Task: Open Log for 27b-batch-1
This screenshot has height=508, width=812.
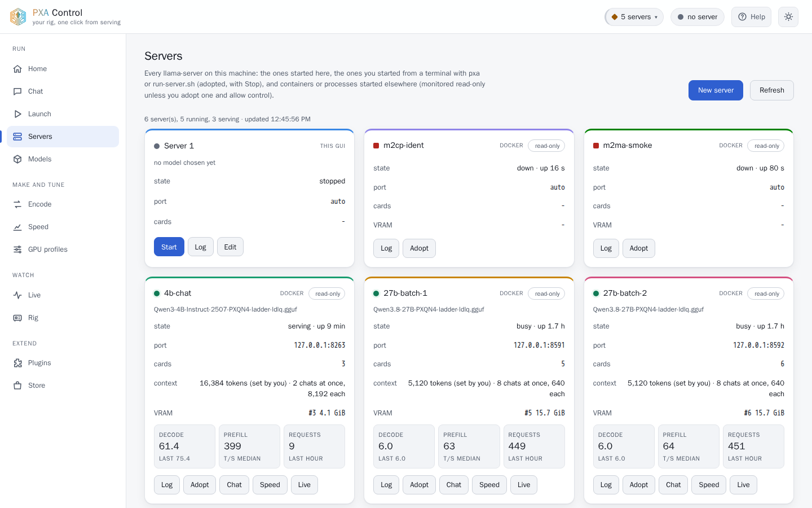Action: pyautogui.click(x=386, y=485)
